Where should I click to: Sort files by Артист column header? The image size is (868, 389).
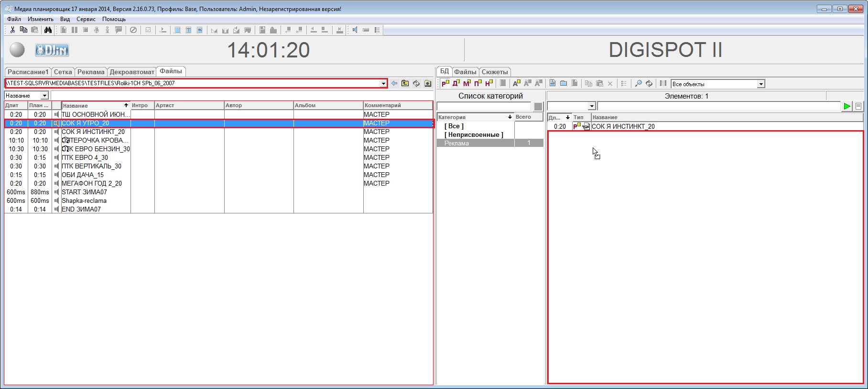(189, 105)
